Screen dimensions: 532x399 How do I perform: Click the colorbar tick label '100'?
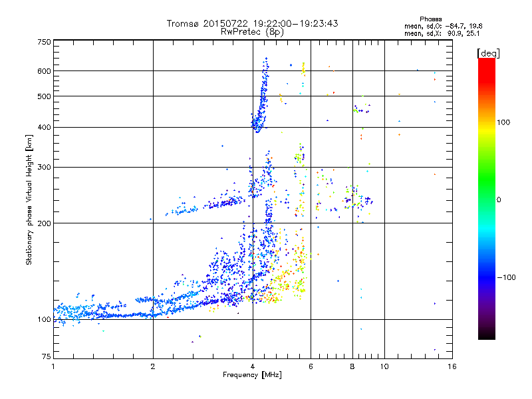tap(503, 122)
